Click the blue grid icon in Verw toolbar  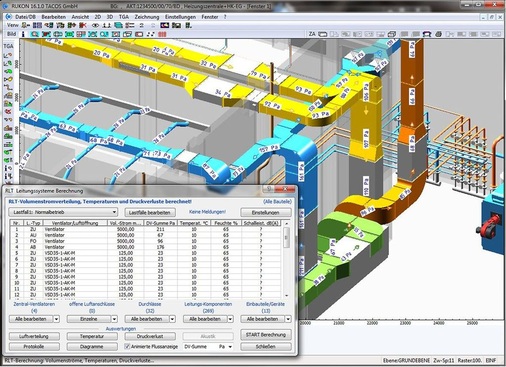pyautogui.click(x=37, y=25)
